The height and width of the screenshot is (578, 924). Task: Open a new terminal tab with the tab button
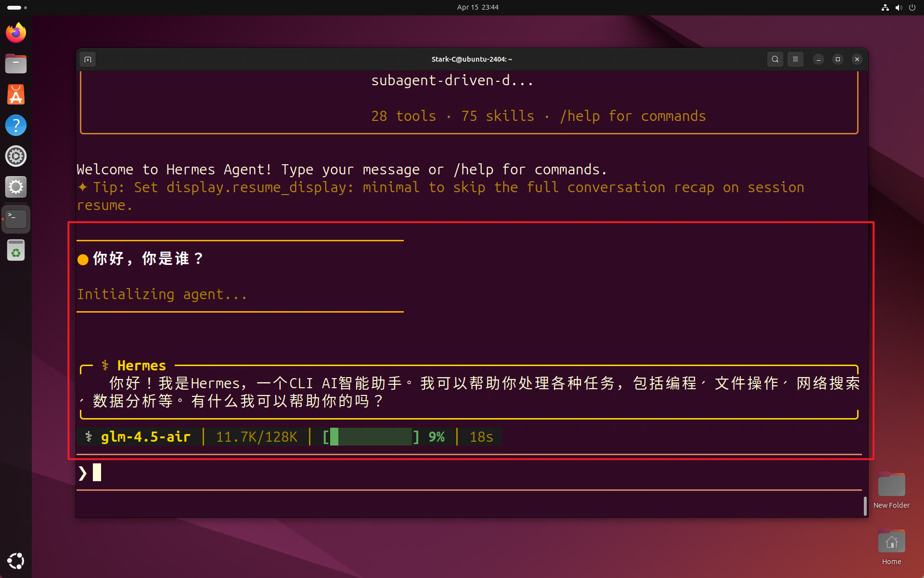(x=88, y=59)
